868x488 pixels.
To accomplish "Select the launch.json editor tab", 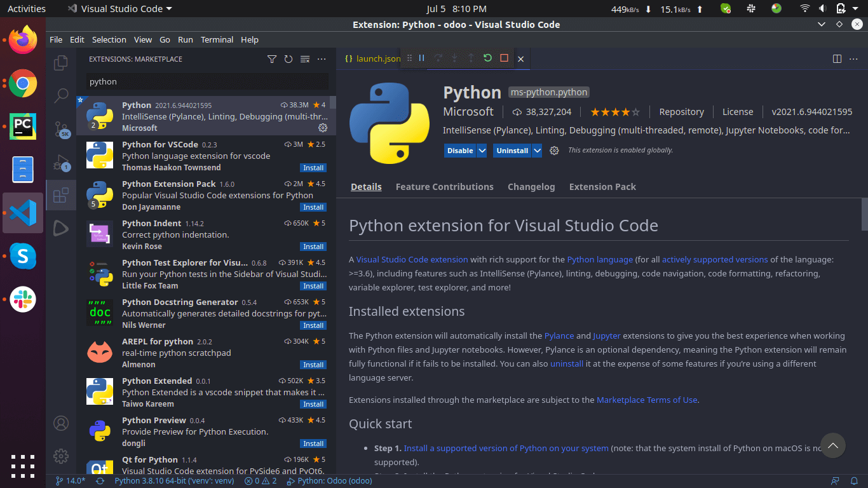I will [x=372, y=58].
